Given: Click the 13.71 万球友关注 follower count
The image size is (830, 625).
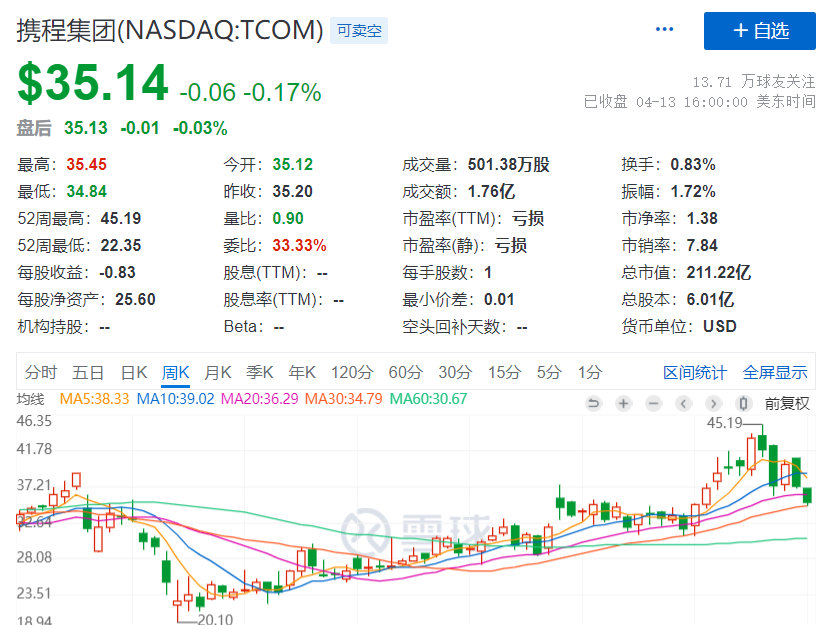Looking at the screenshot, I should [x=754, y=81].
